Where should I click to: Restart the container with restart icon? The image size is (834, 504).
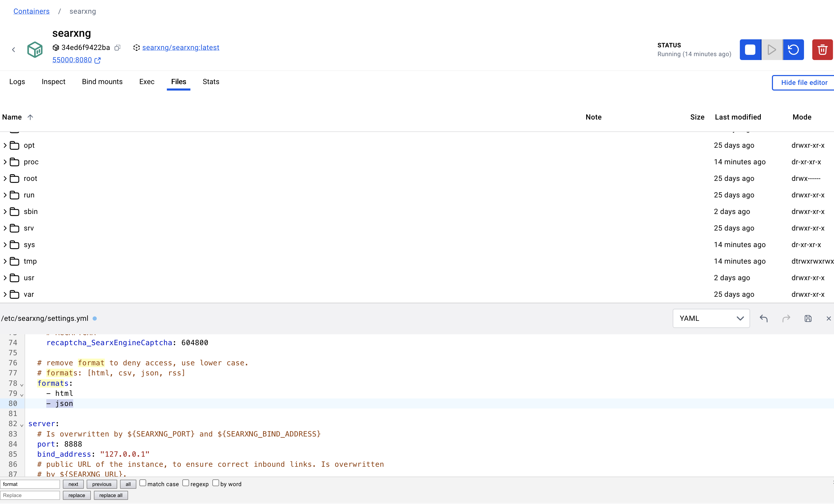[x=793, y=50]
